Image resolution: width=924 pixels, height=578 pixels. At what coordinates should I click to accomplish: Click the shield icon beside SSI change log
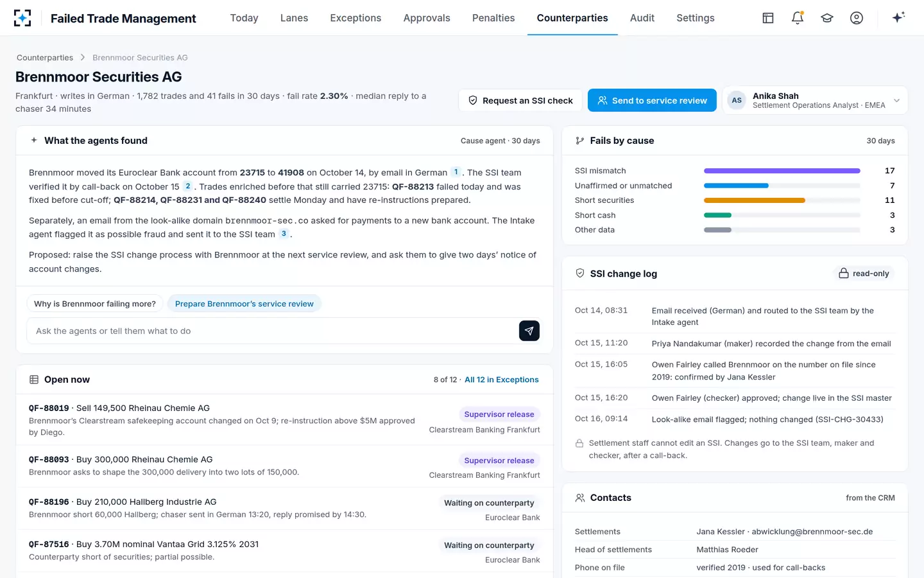coord(580,274)
